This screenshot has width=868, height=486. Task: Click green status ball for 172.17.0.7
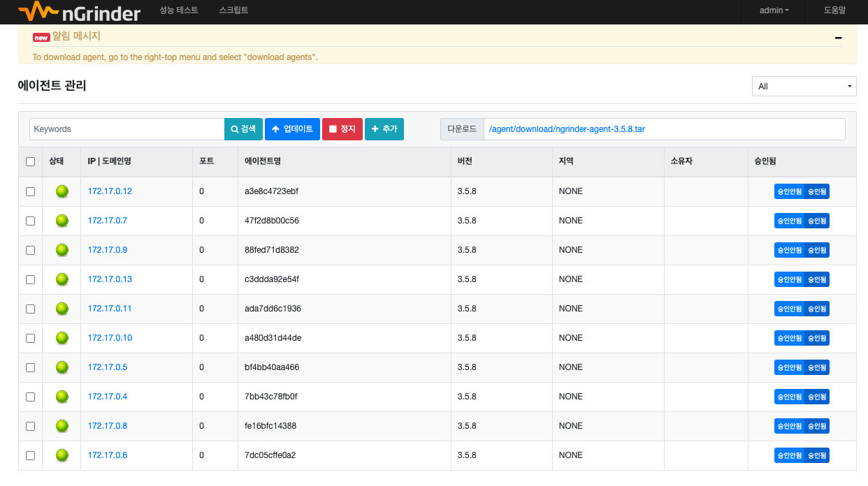[x=62, y=221]
